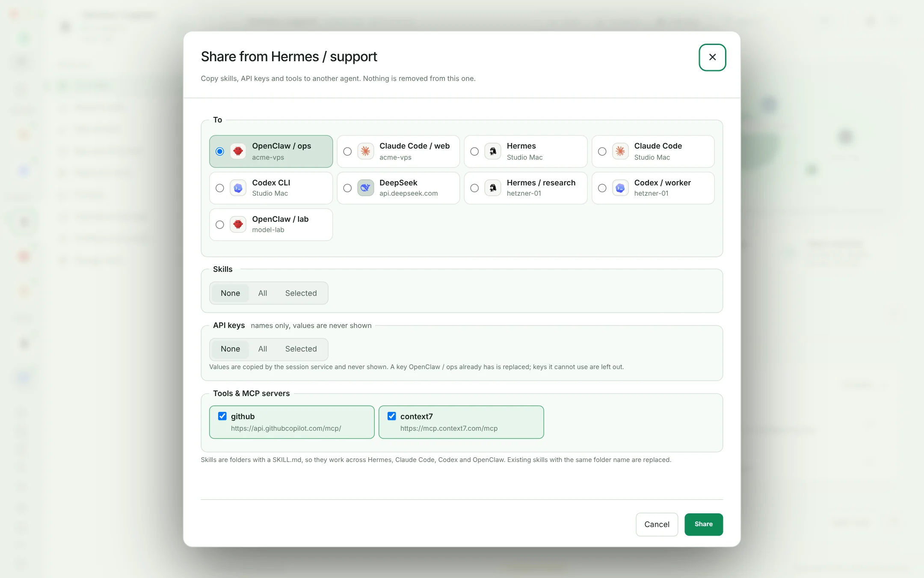
Task: Set API keys to All
Action: point(263,349)
